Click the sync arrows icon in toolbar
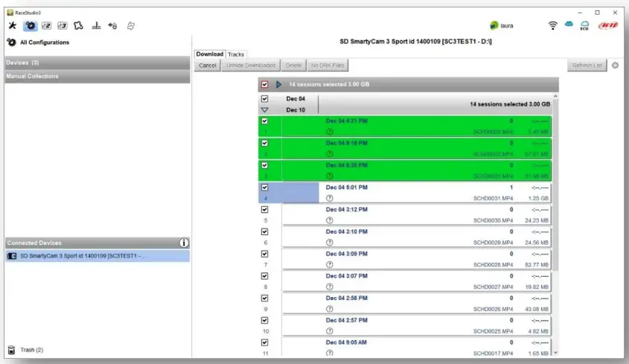Viewport: 629px width, 364px height. (x=131, y=26)
